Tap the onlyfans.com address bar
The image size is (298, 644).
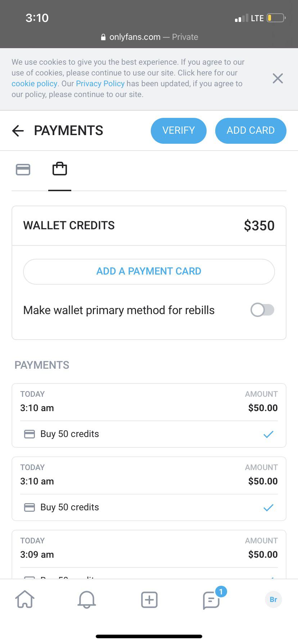(x=149, y=37)
